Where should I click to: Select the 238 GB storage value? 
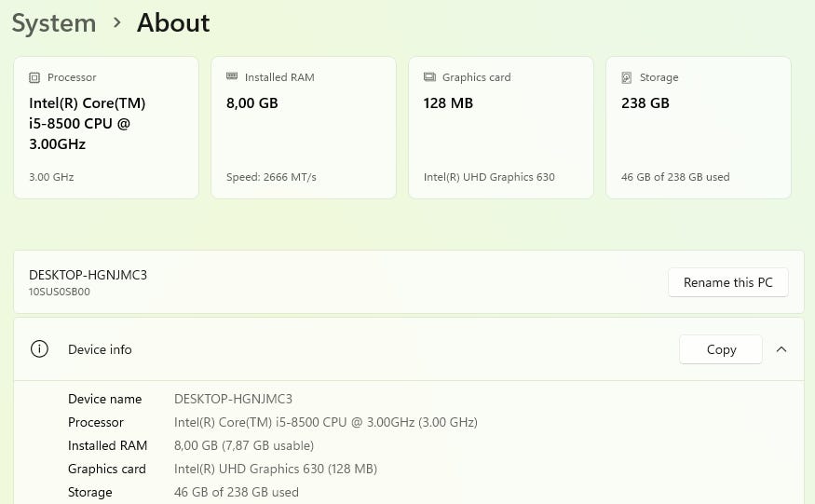click(x=645, y=103)
